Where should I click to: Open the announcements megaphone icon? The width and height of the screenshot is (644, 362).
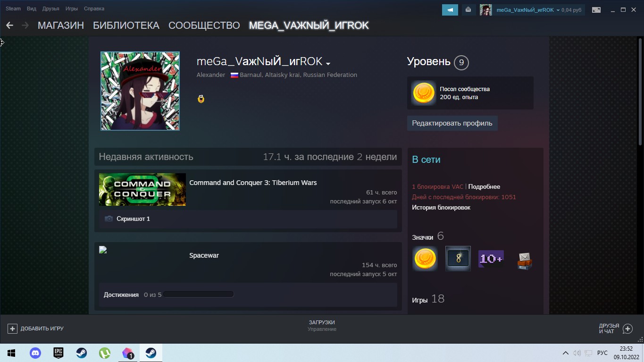click(450, 10)
